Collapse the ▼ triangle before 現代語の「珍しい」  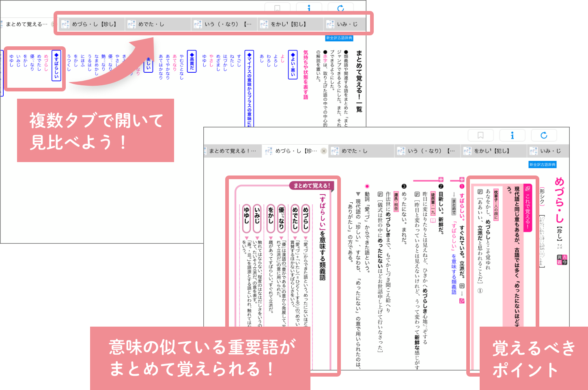point(358,194)
